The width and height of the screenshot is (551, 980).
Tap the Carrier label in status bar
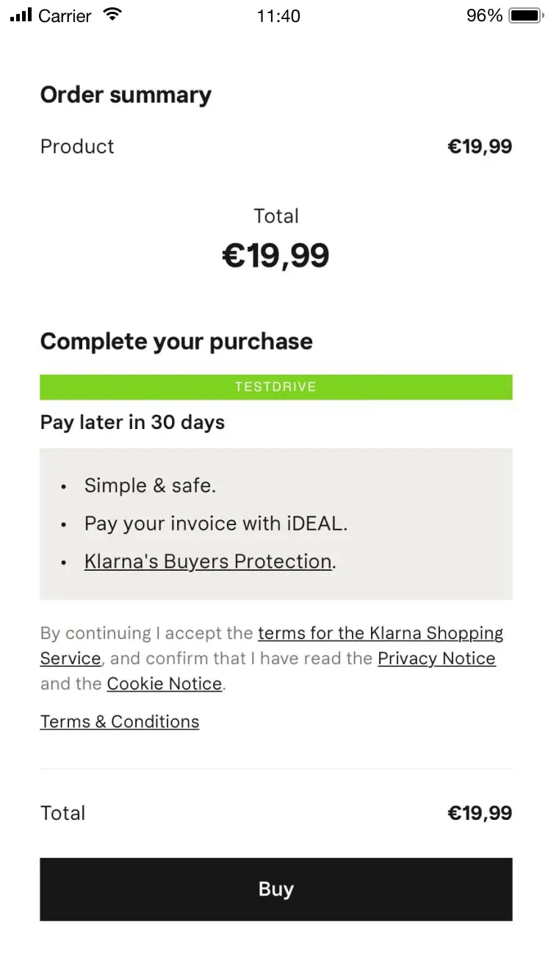click(65, 16)
